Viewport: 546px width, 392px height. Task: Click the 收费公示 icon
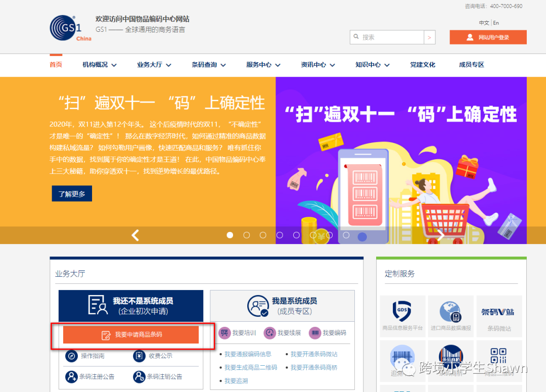[x=139, y=356]
